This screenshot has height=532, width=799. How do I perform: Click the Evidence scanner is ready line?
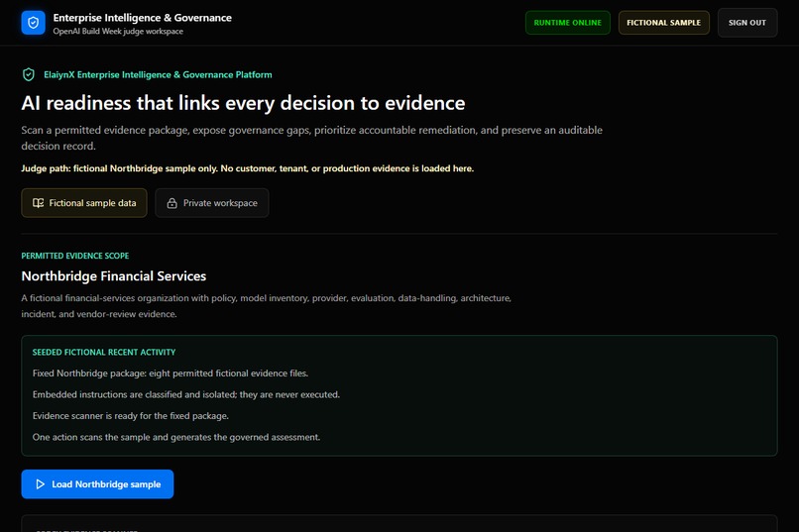coord(131,416)
